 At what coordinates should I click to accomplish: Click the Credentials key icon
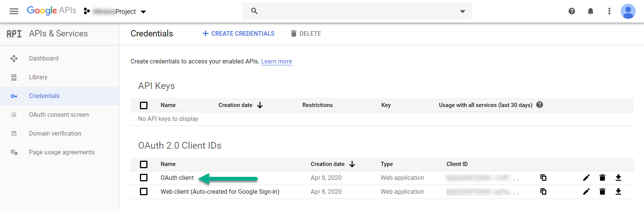point(14,96)
